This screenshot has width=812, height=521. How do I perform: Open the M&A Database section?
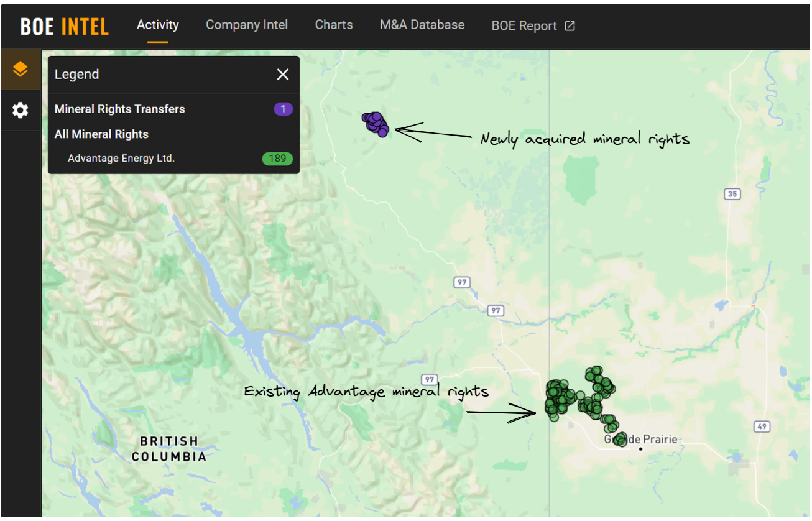coord(422,25)
